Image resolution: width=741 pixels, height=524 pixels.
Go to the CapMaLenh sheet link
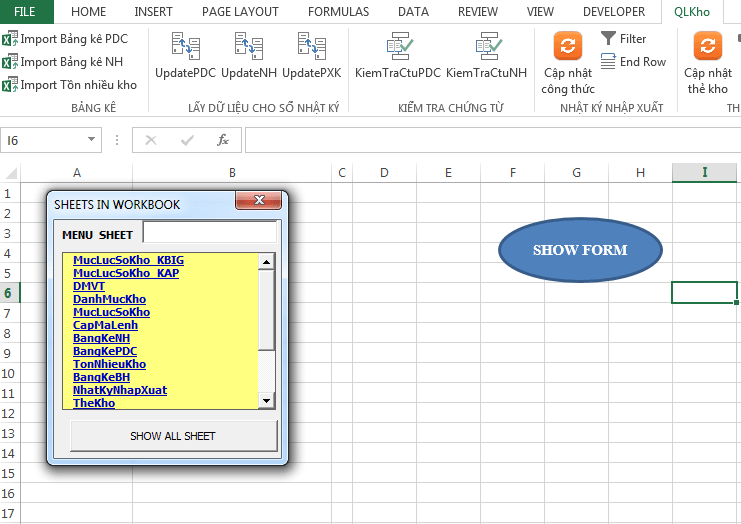(x=105, y=325)
